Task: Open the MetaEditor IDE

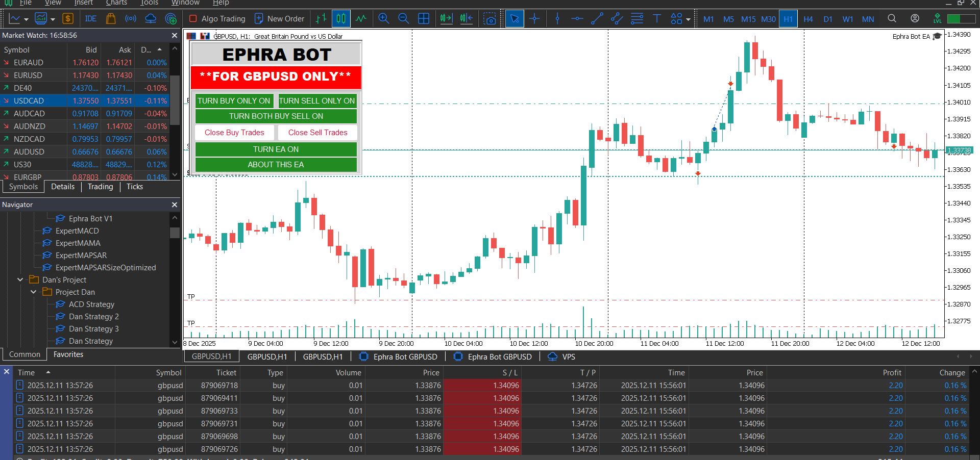Action: point(91,19)
